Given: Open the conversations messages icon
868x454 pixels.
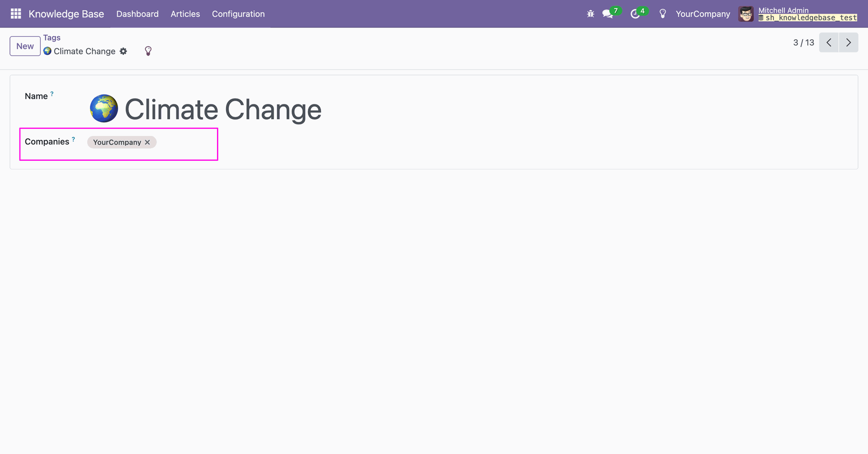Looking at the screenshot, I should coord(608,14).
